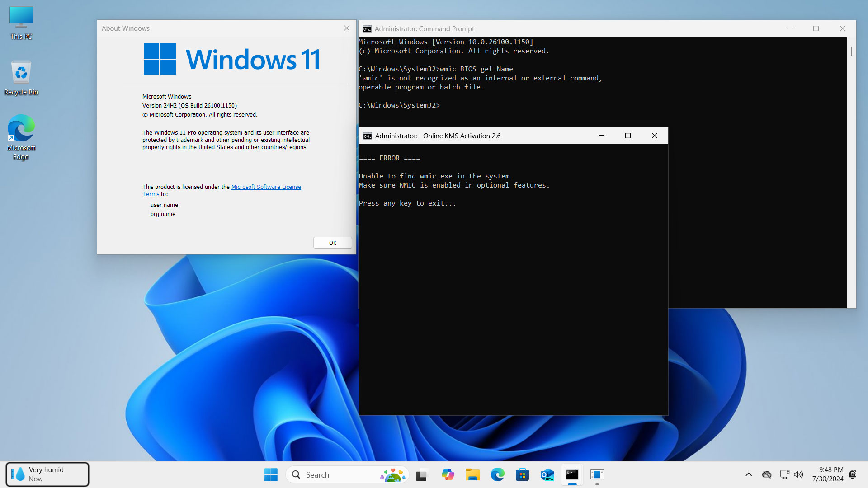
Task: Open Task View from the taskbar
Action: pyautogui.click(x=422, y=474)
